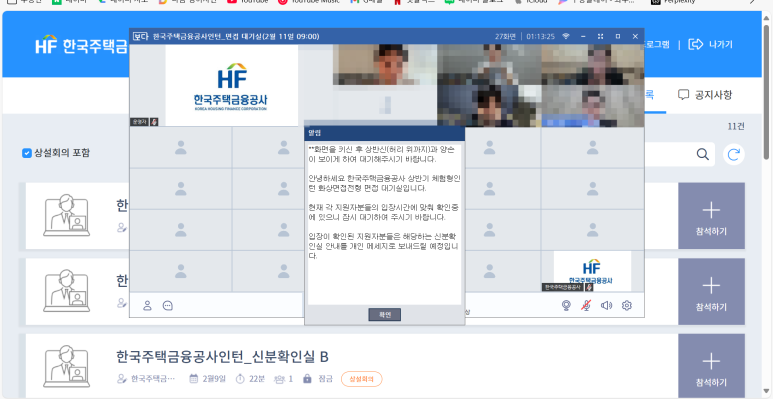Open the participants list icon
Image resolution: width=773 pixels, height=399 pixels.
[147, 305]
